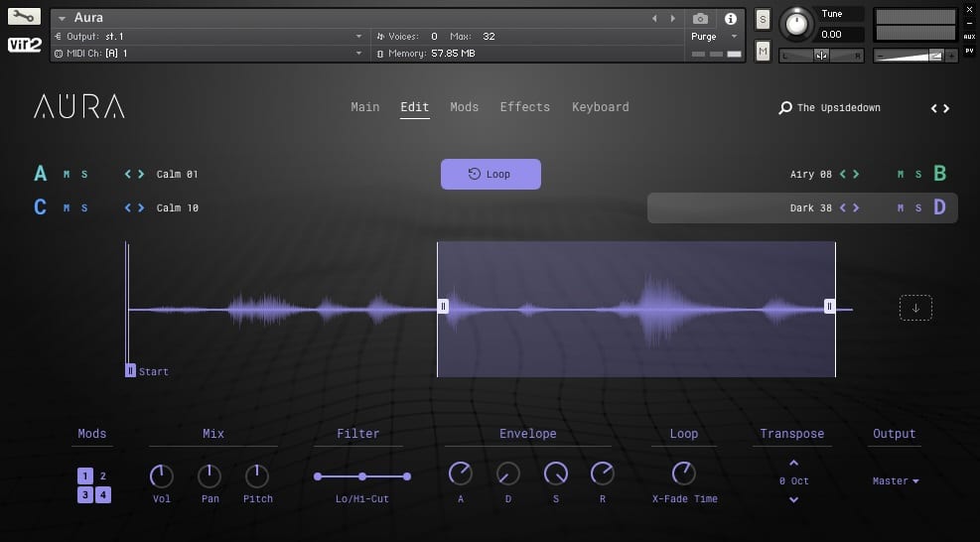Click the dashed download arrow icon
980x542 pixels.
pyautogui.click(x=915, y=308)
